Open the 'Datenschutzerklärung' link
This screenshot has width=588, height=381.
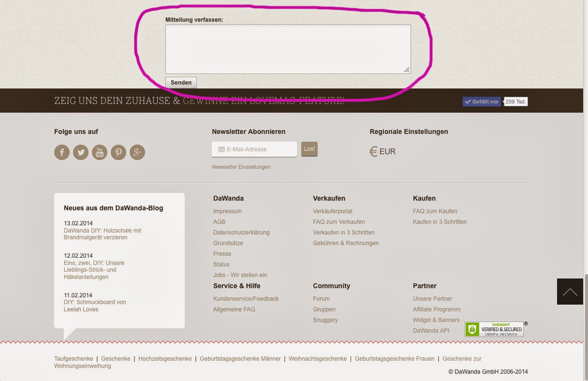tap(241, 233)
